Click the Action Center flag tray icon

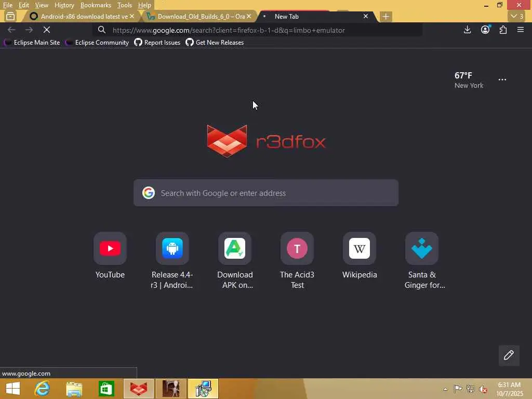[x=458, y=389]
